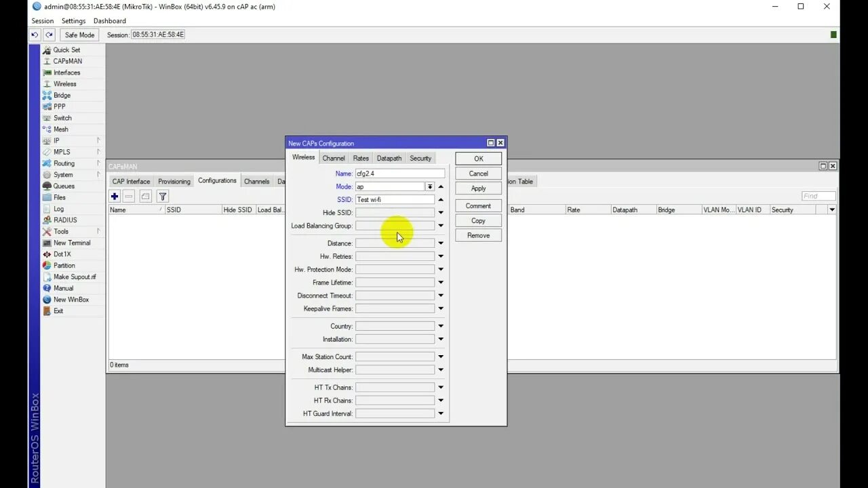Click the Redo toolbar arrow
This screenshot has height=488, width=868.
(x=49, y=35)
